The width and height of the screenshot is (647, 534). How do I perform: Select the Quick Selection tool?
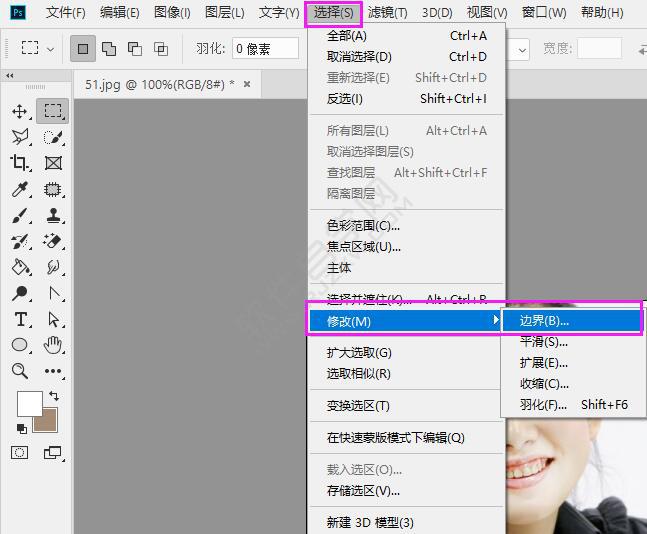pos(53,137)
